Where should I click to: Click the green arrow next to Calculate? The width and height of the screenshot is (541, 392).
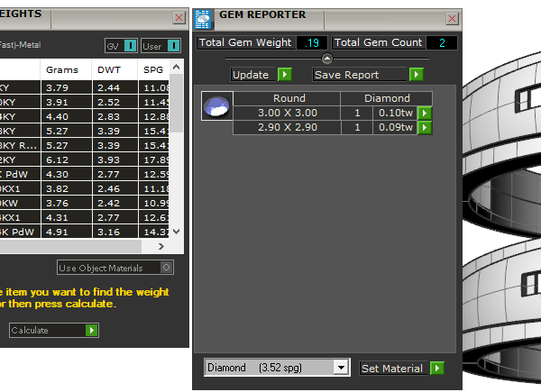[91, 331]
